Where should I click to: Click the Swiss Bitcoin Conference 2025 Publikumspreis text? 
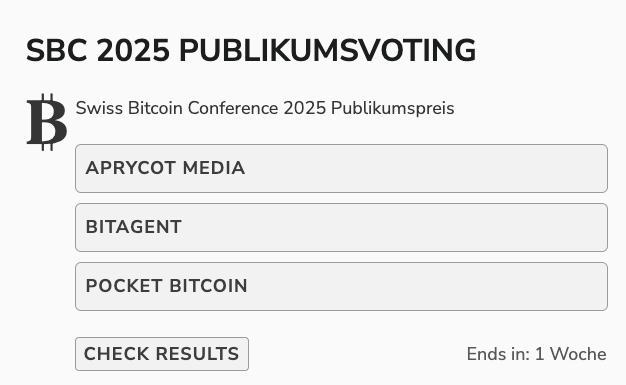tap(265, 108)
